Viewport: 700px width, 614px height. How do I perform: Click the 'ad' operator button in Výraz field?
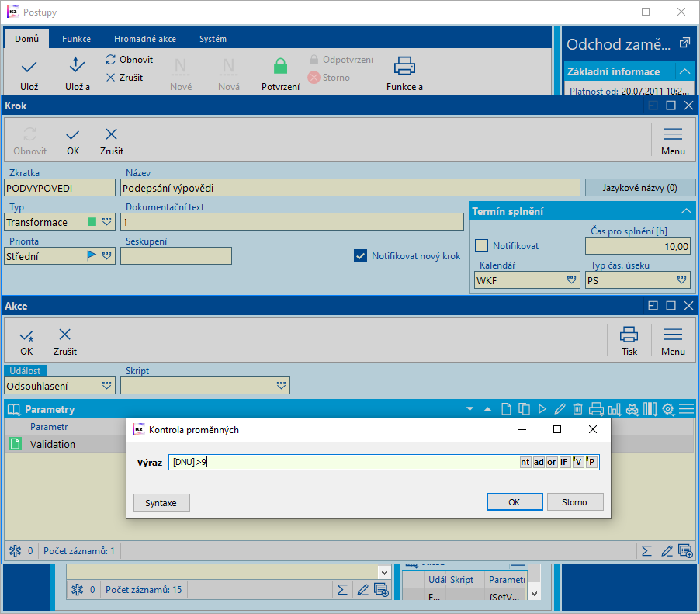click(x=539, y=462)
